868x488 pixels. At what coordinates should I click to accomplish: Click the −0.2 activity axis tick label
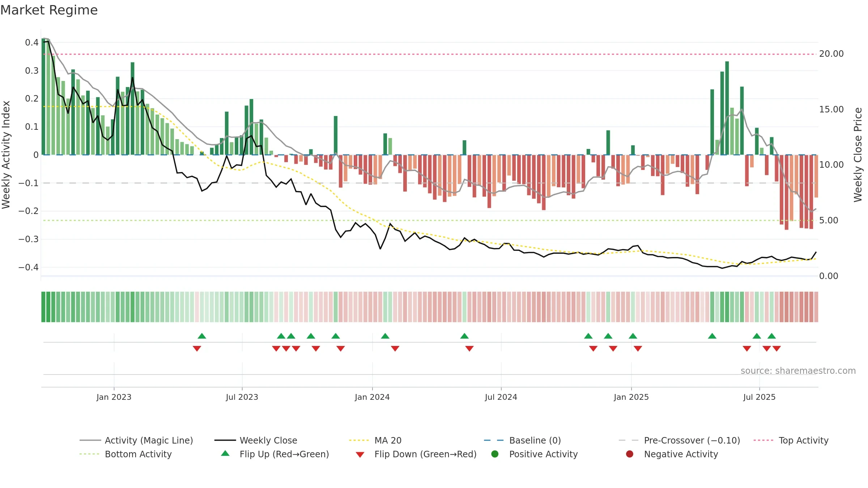pyautogui.click(x=29, y=211)
